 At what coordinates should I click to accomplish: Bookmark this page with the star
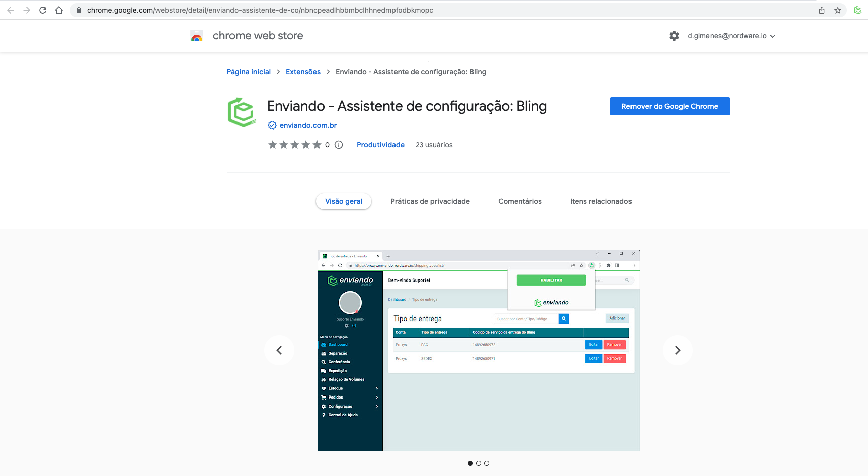(x=838, y=10)
